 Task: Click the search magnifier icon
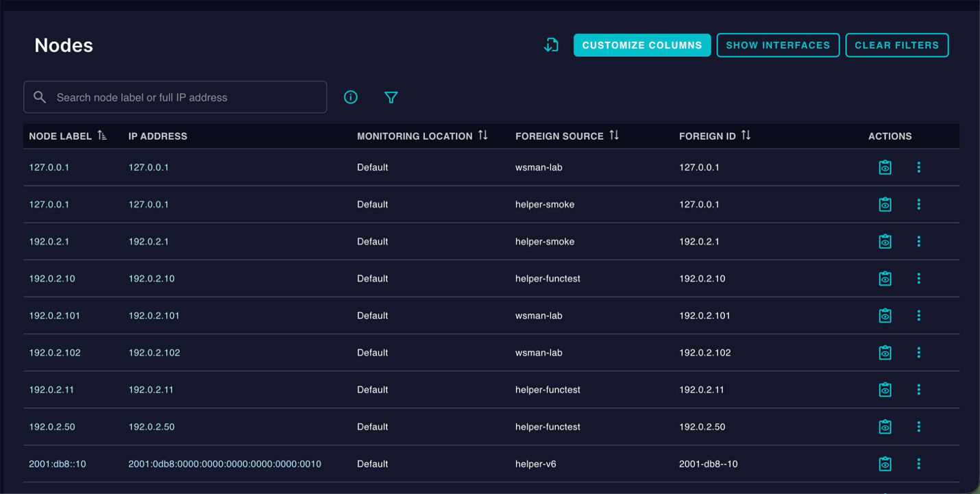pyautogui.click(x=40, y=97)
